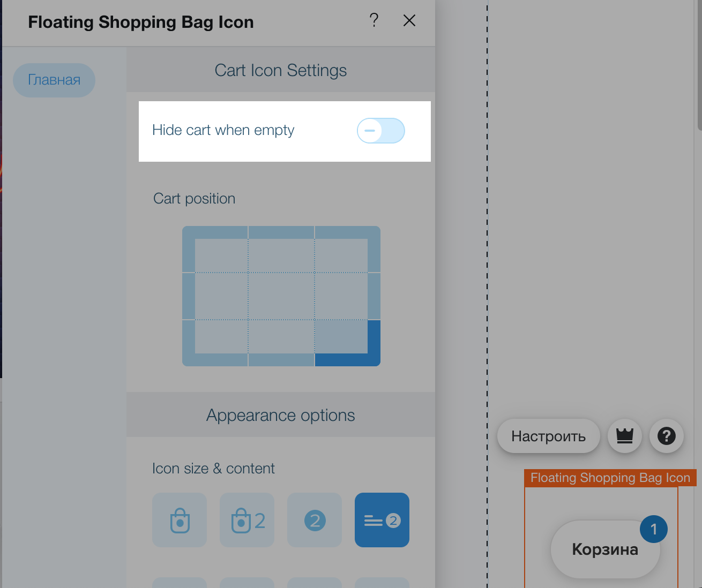Open the Главная tab
The width and height of the screenshot is (702, 588).
click(x=54, y=80)
